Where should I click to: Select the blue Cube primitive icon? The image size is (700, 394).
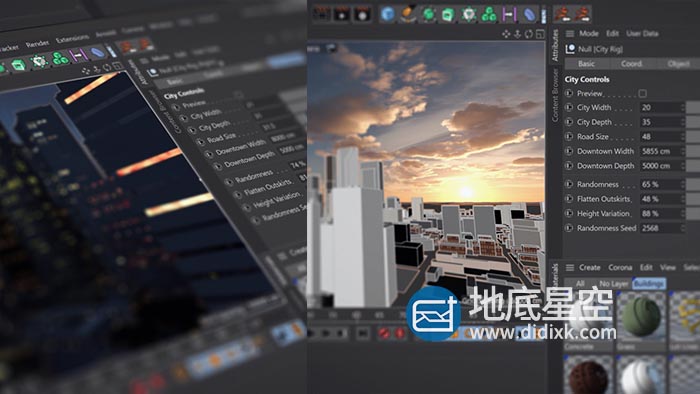point(388,14)
